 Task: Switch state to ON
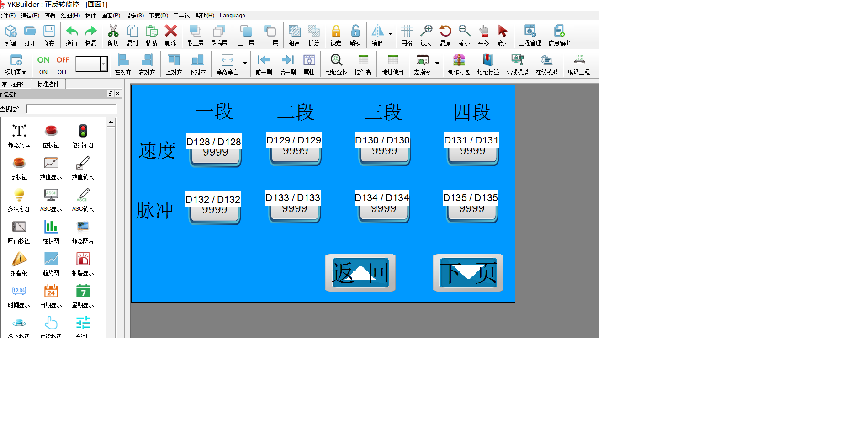tap(43, 64)
